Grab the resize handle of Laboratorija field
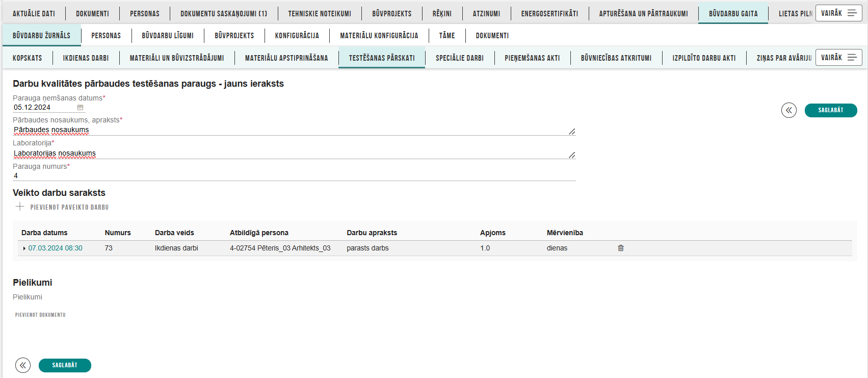Image resolution: width=868 pixels, height=378 pixels. click(572, 155)
